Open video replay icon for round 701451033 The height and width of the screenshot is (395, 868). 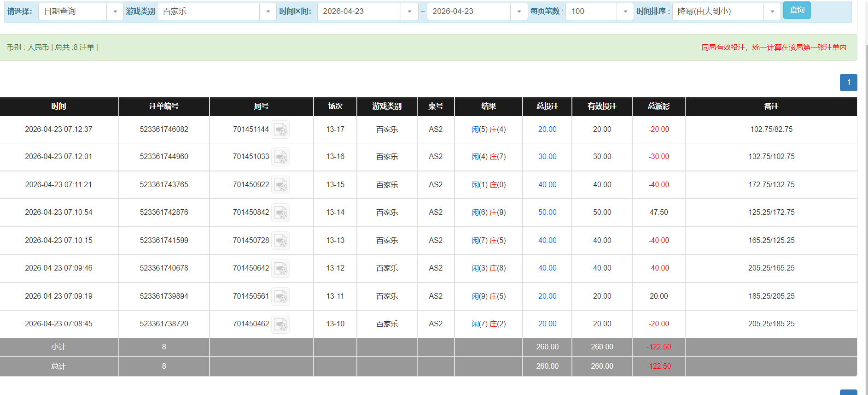click(280, 157)
